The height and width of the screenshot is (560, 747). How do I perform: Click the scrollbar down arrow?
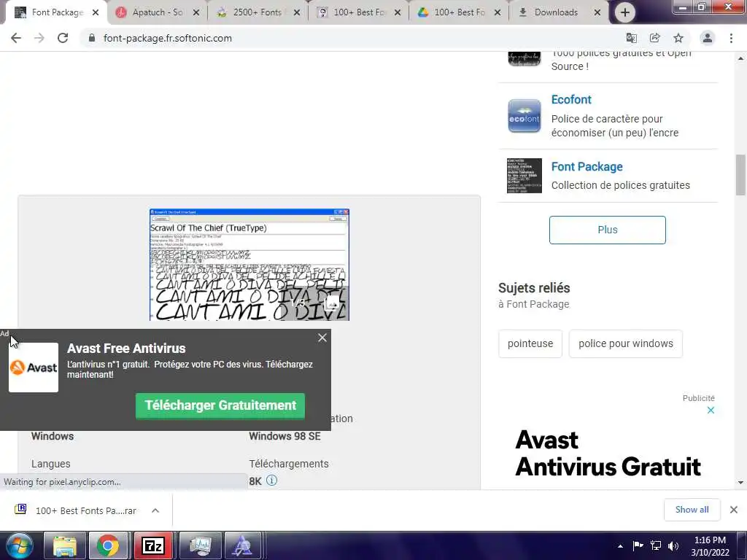[740, 483]
